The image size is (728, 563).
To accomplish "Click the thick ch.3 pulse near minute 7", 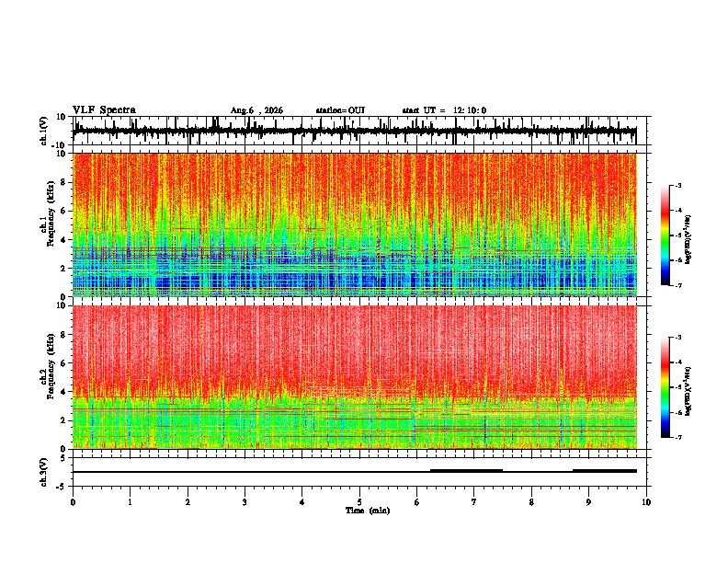I will coord(466,471).
